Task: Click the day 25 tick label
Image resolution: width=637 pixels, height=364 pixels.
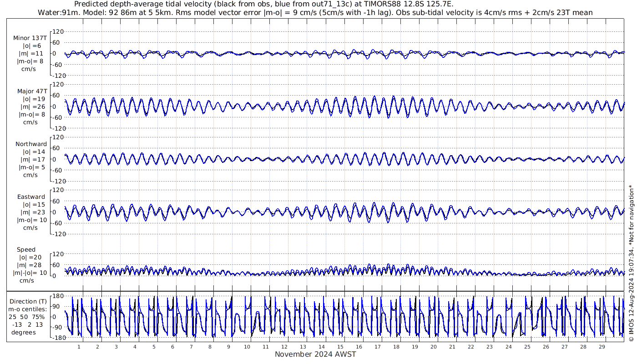Action: pyautogui.click(x=527, y=347)
